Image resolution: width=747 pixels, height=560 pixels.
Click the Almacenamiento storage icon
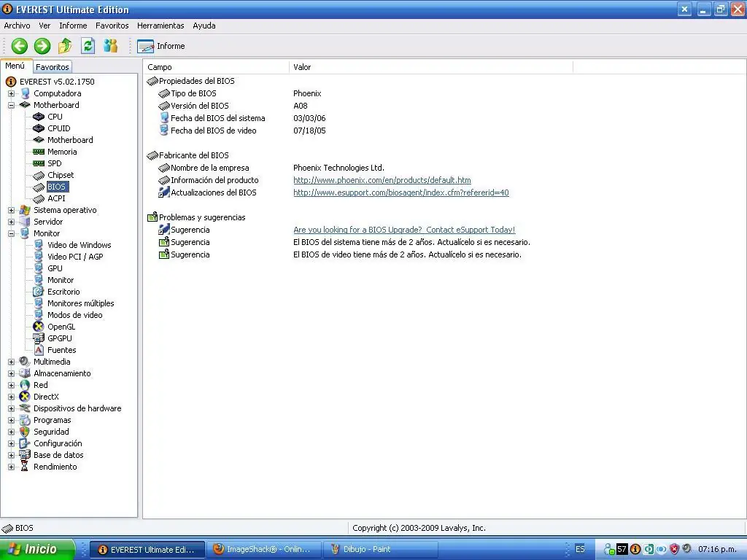pyautogui.click(x=25, y=373)
